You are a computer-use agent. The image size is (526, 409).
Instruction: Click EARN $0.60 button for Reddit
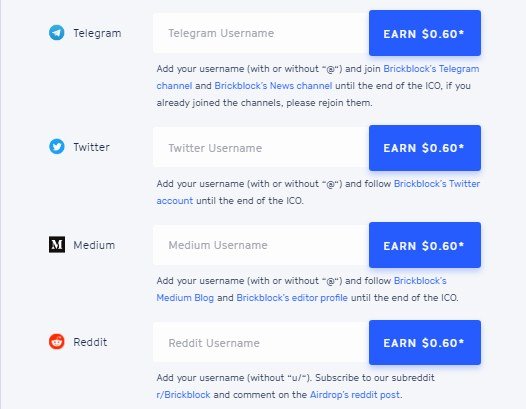click(x=425, y=343)
